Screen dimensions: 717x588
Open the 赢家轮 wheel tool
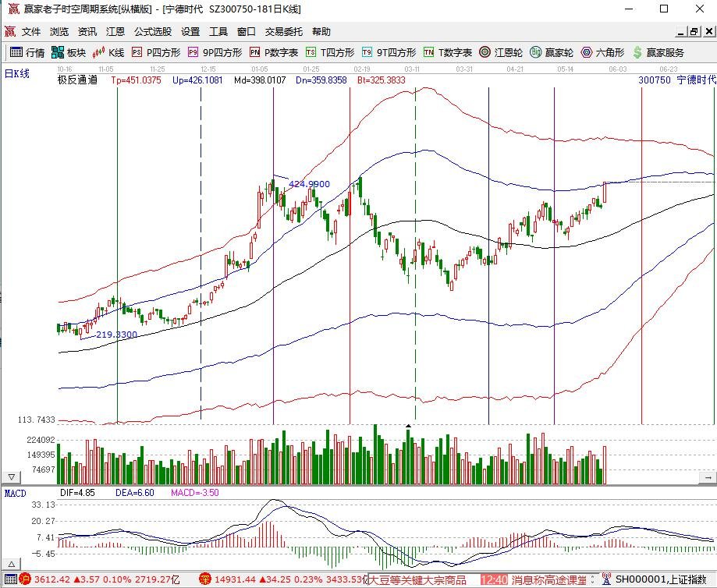[x=552, y=52]
